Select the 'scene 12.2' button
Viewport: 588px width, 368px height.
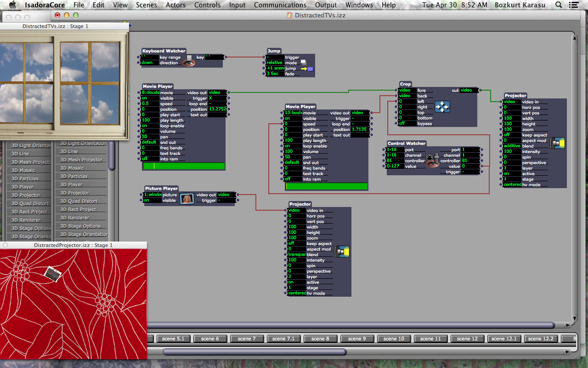click(541, 339)
